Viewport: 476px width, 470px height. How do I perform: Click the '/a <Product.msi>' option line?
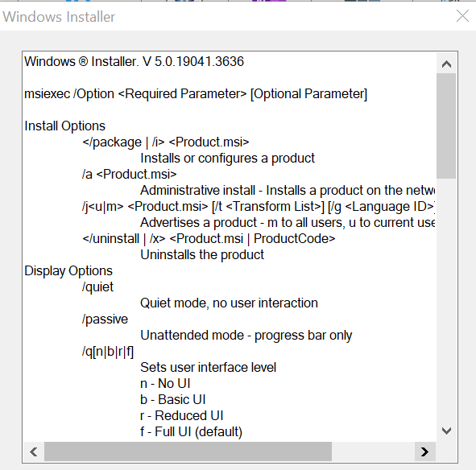(x=130, y=175)
